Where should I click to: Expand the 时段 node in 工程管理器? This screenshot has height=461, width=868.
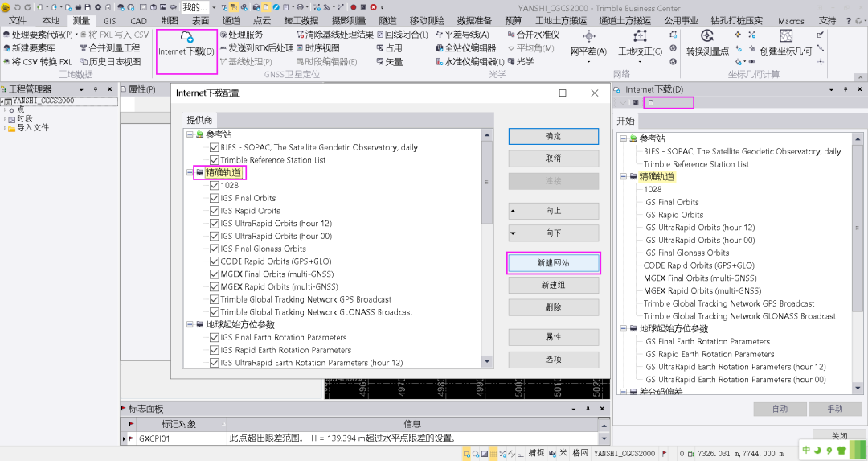5,118
